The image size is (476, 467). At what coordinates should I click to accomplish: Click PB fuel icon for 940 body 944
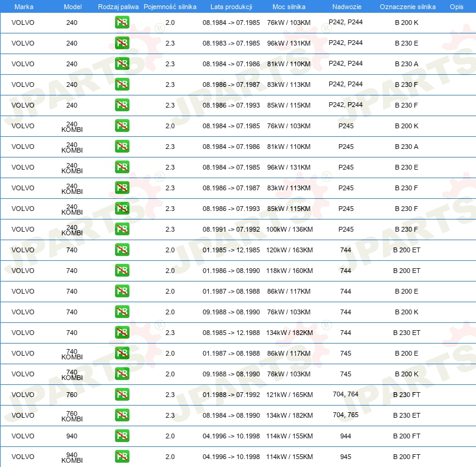pos(122,436)
